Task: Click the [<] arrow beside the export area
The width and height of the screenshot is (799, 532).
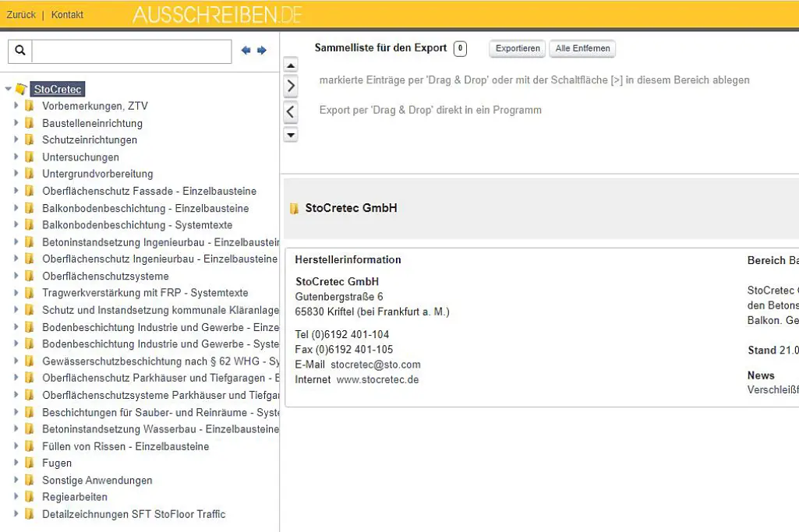Action: (x=290, y=111)
